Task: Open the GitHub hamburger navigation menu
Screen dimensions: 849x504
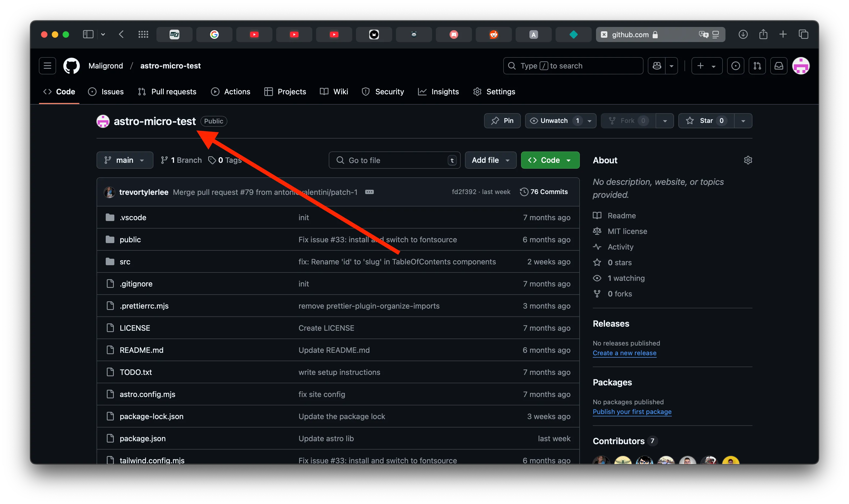Action: (47, 65)
